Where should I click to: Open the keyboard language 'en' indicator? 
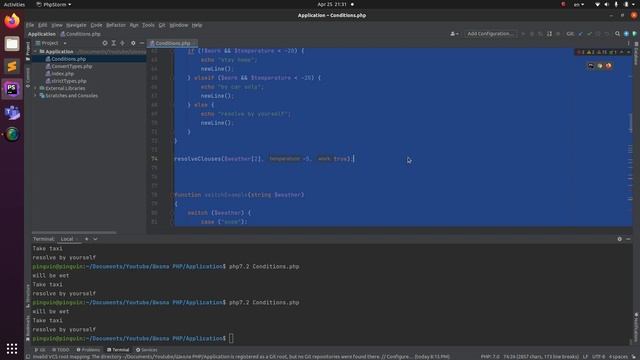(579, 4)
